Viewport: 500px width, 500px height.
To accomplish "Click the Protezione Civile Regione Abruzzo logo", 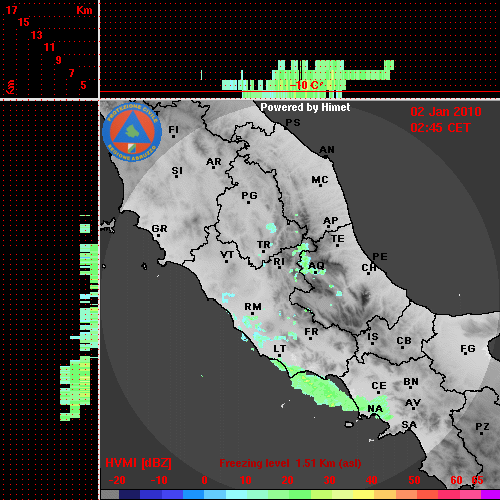I will (x=132, y=132).
